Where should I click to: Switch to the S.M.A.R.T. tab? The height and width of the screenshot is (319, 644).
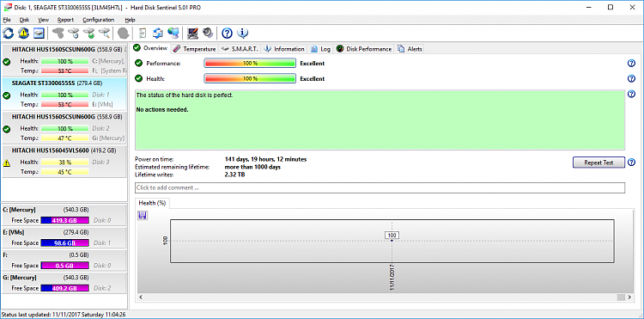click(240, 49)
